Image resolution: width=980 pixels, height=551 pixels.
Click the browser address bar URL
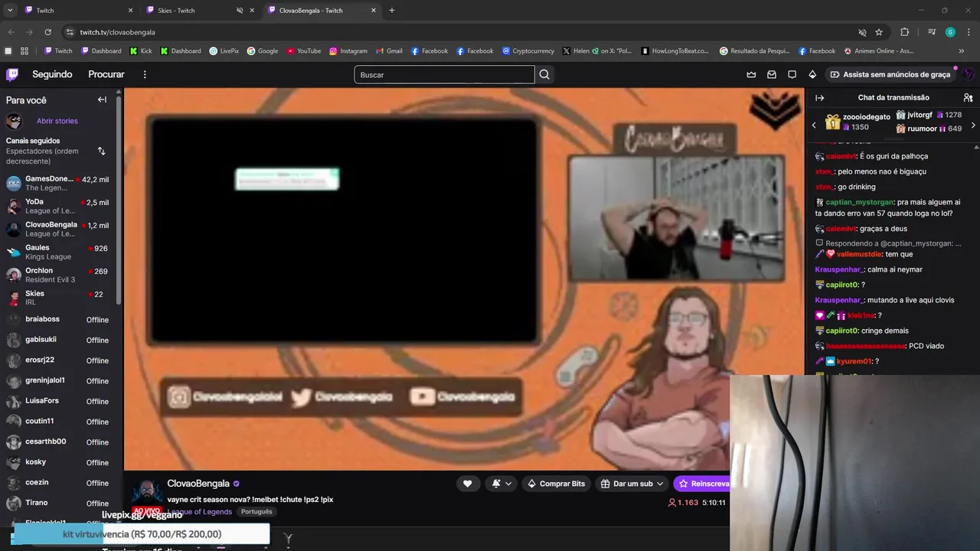(118, 32)
